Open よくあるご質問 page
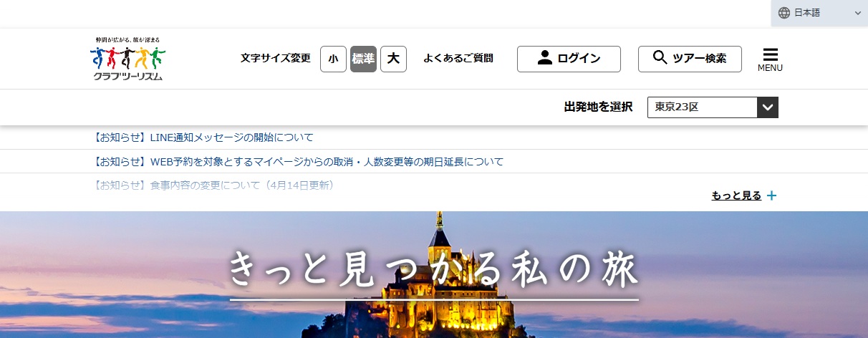 point(458,59)
